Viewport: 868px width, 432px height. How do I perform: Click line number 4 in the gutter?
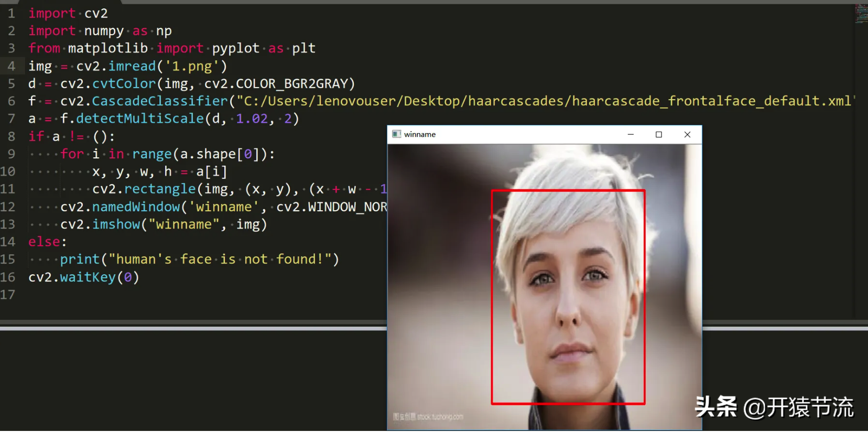[x=12, y=66]
